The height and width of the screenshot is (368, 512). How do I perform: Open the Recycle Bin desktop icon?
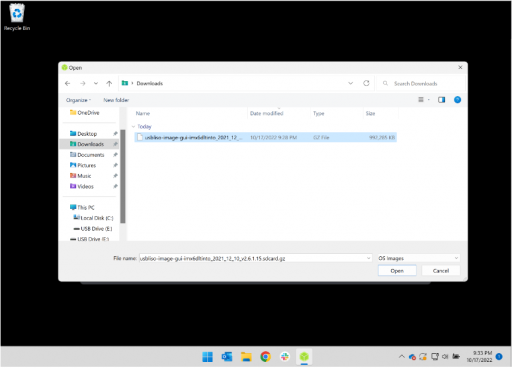pyautogui.click(x=17, y=17)
